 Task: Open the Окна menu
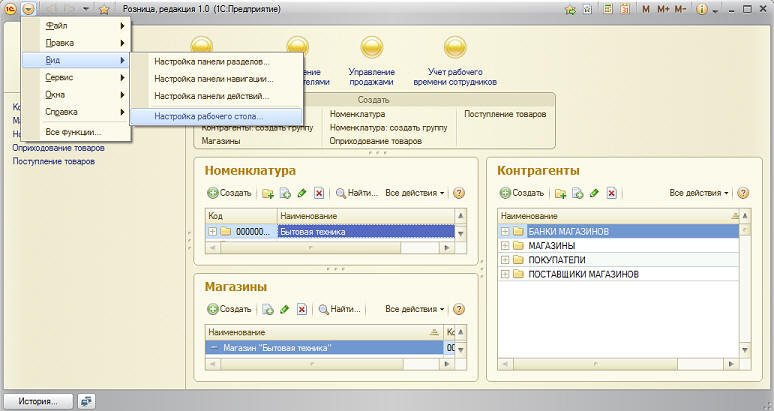pyautogui.click(x=77, y=95)
